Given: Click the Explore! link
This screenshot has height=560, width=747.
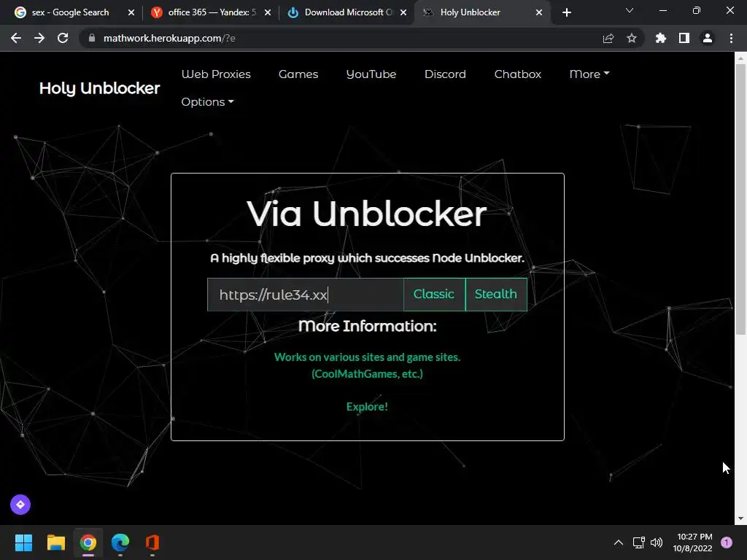Looking at the screenshot, I should [x=367, y=407].
